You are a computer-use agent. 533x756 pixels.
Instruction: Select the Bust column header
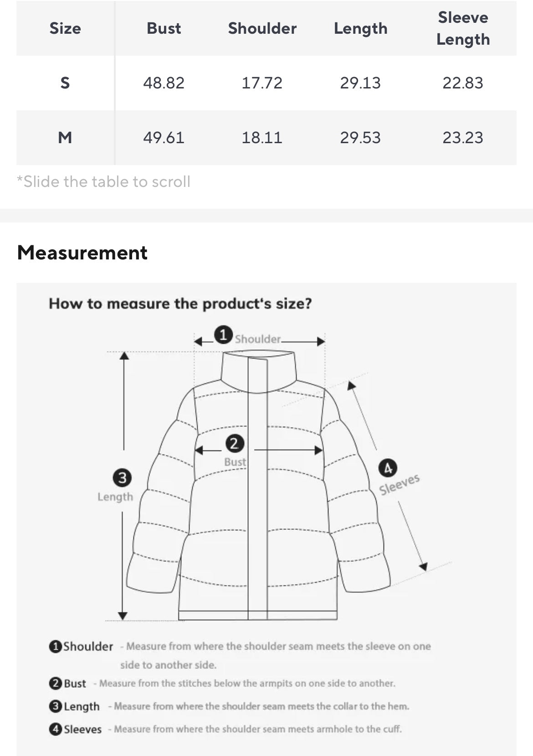click(x=164, y=28)
